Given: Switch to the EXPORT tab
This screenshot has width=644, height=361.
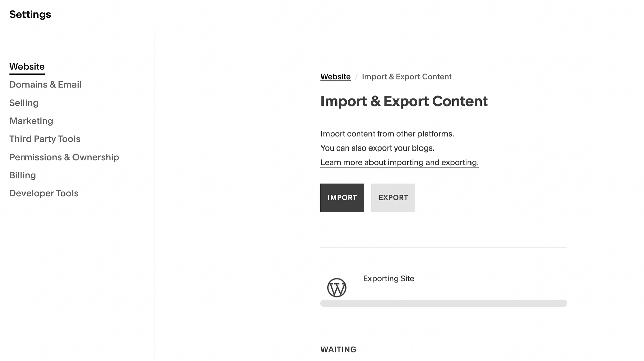Looking at the screenshot, I should coord(393,198).
